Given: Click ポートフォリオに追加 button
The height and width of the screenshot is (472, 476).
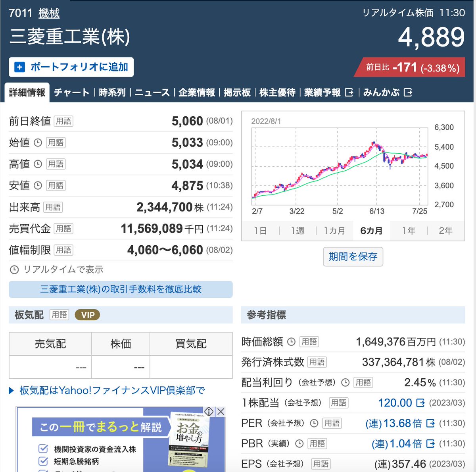Looking at the screenshot, I should [x=71, y=67].
